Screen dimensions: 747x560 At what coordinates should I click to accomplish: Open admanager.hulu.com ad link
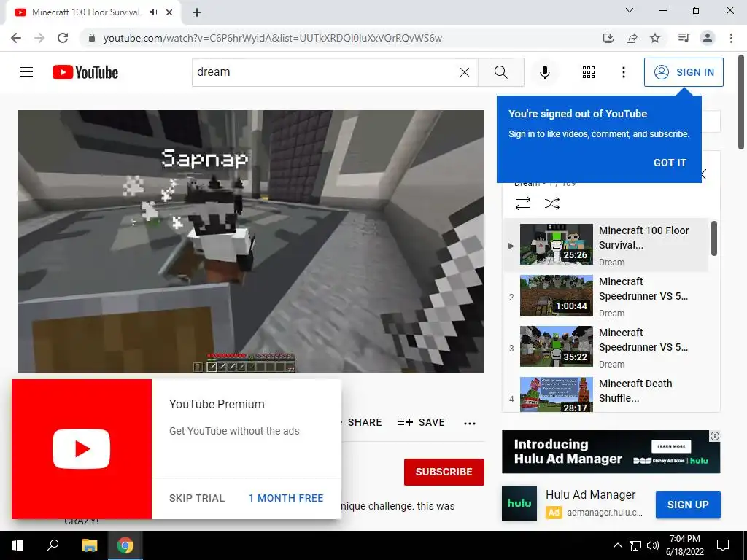[605, 513]
